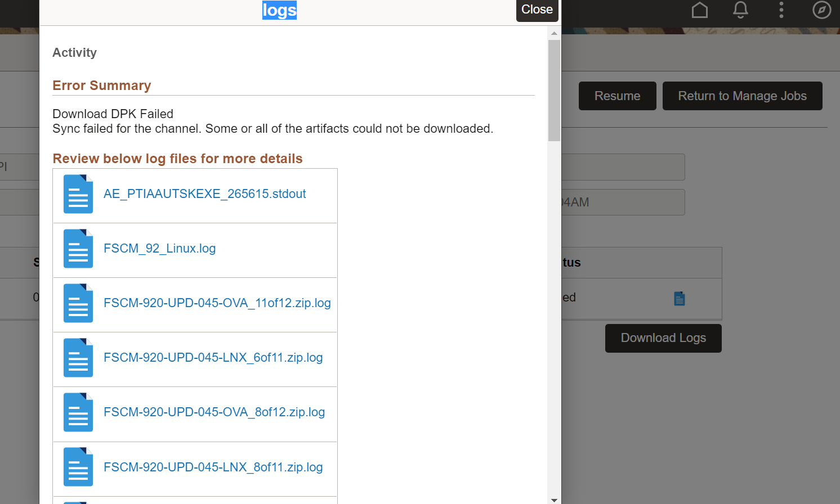
Task: Click file icon for AE_PTIAAUTSKEXE_265615.stdout
Action: (78, 194)
